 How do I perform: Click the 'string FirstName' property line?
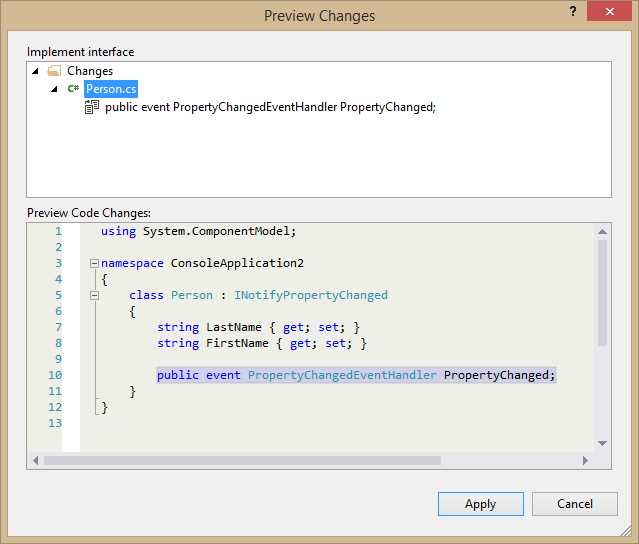point(262,343)
